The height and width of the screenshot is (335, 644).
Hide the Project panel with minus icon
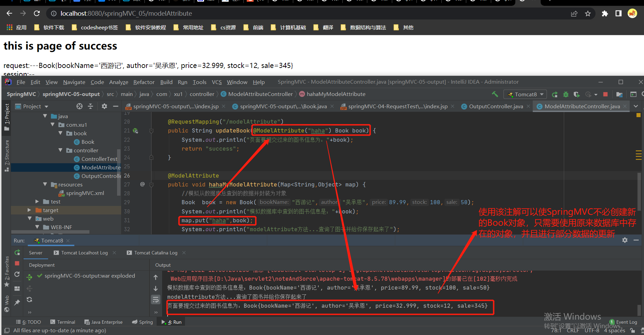[116, 106]
